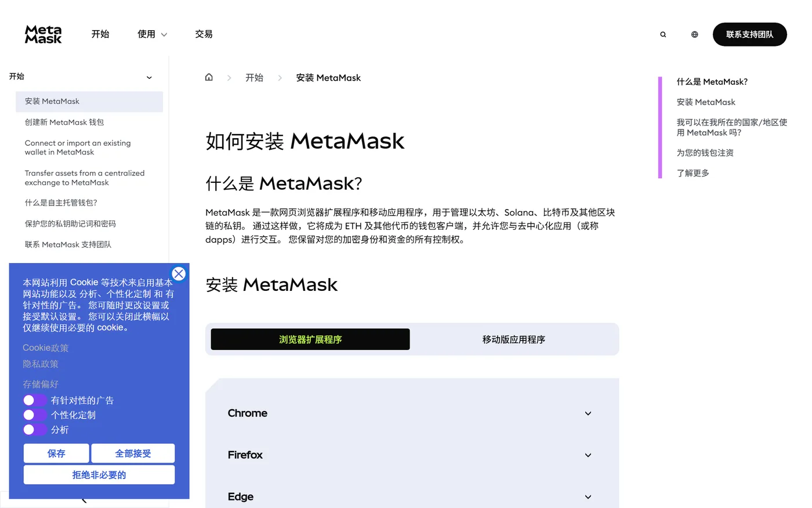The height and width of the screenshot is (508, 812).
Task: Click 开始 in the breadcrumb
Action: pyautogui.click(x=254, y=78)
